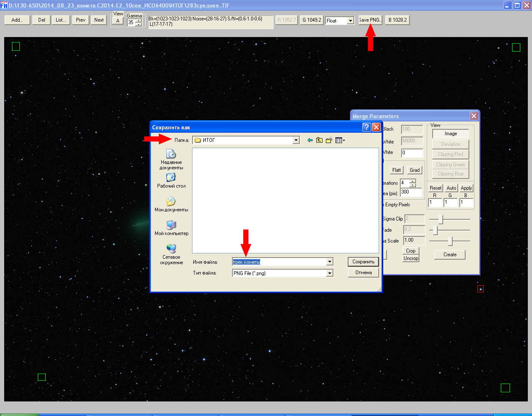Click the Save PNG toolbar button

pos(370,20)
